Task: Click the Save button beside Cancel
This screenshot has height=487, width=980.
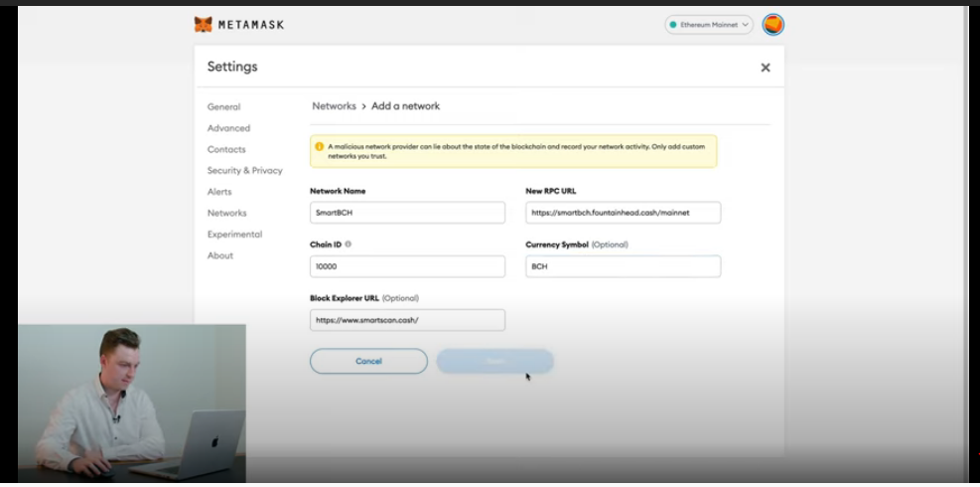Action: click(x=495, y=361)
